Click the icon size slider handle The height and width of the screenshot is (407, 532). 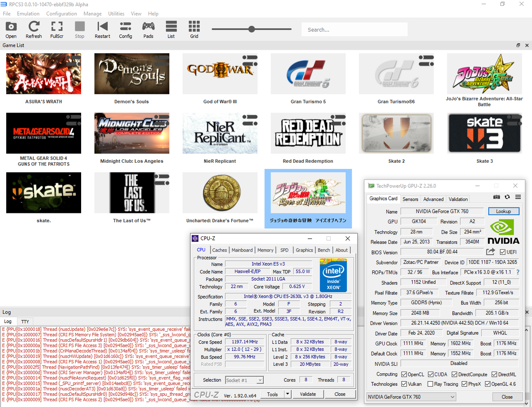click(251, 29)
